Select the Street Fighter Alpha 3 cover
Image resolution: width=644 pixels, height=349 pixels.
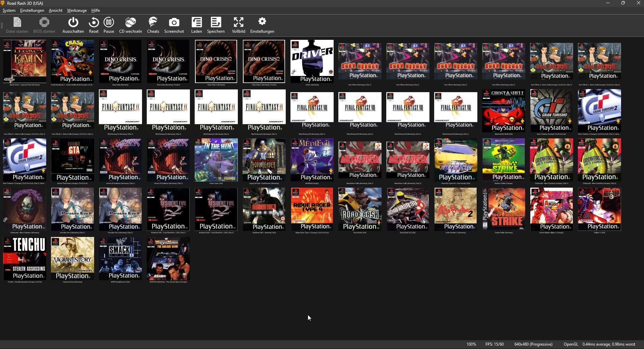[552, 209]
